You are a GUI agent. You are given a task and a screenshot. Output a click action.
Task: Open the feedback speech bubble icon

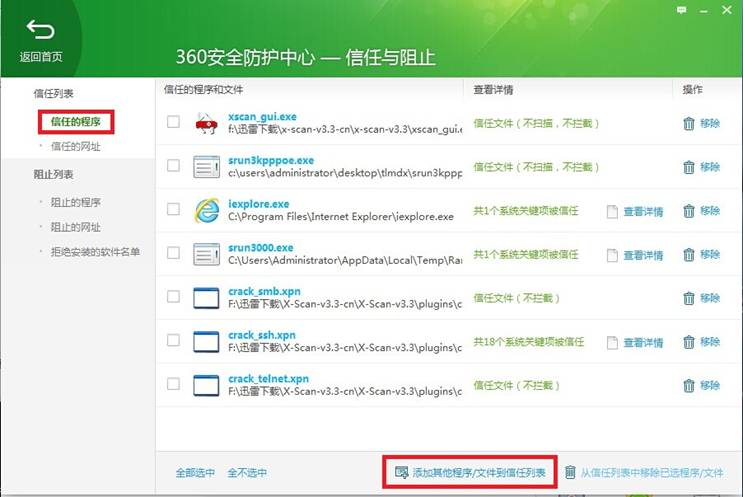(681, 10)
